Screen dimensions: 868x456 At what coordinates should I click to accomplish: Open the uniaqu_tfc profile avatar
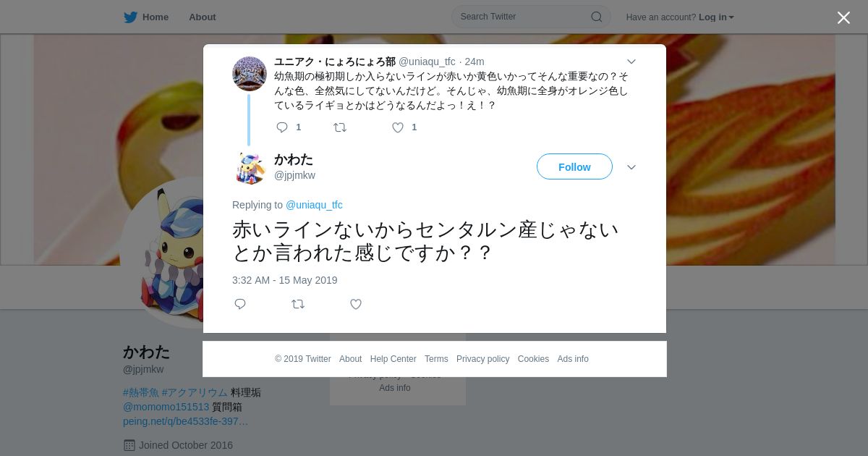(250, 74)
